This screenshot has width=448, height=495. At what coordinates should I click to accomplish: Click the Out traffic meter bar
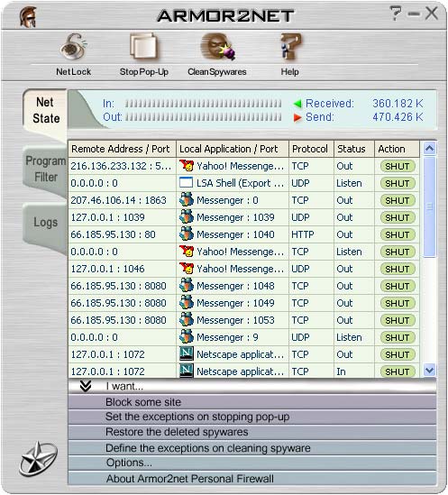[x=203, y=117]
